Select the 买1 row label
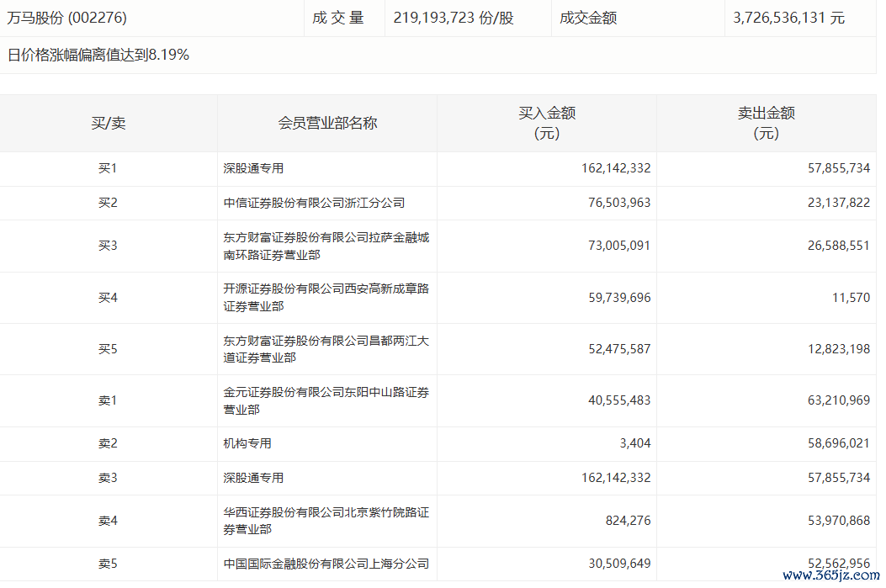 [108, 168]
